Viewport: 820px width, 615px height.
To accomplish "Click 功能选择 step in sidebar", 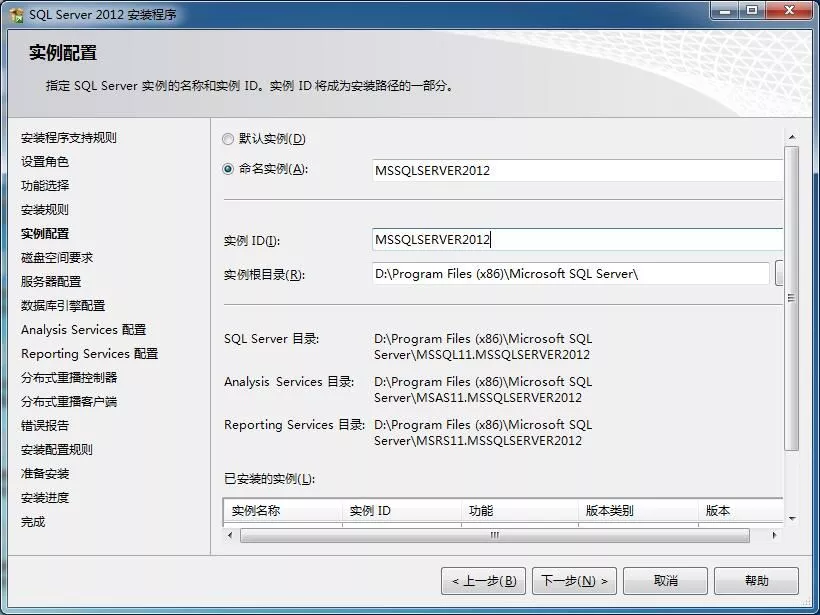I will (45, 186).
